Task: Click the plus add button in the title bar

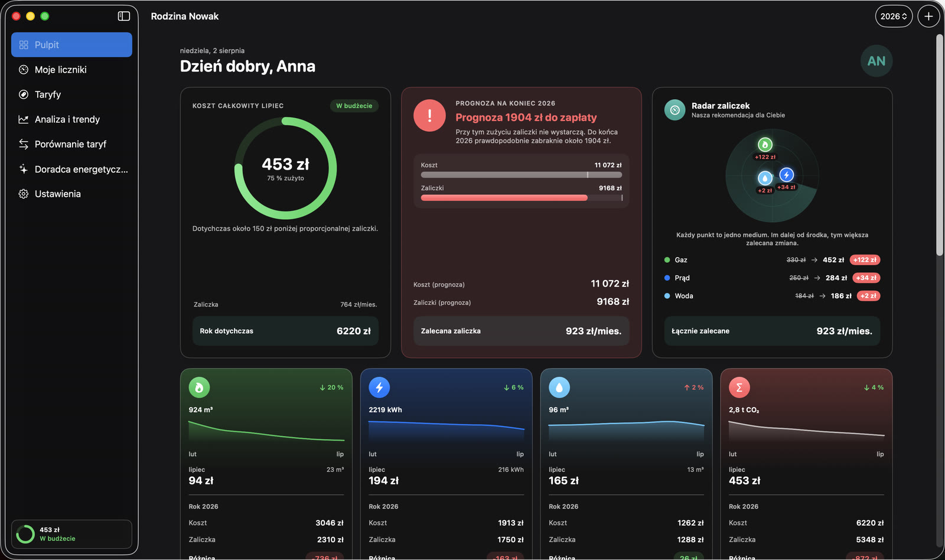Action: click(x=928, y=17)
